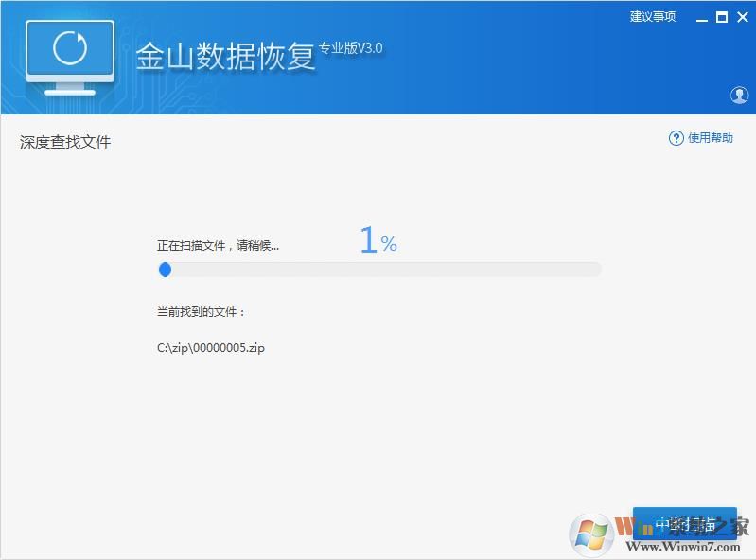The height and width of the screenshot is (560, 756).
Task: Click the scanning progress bar track
Action: click(x=380, y=270)
